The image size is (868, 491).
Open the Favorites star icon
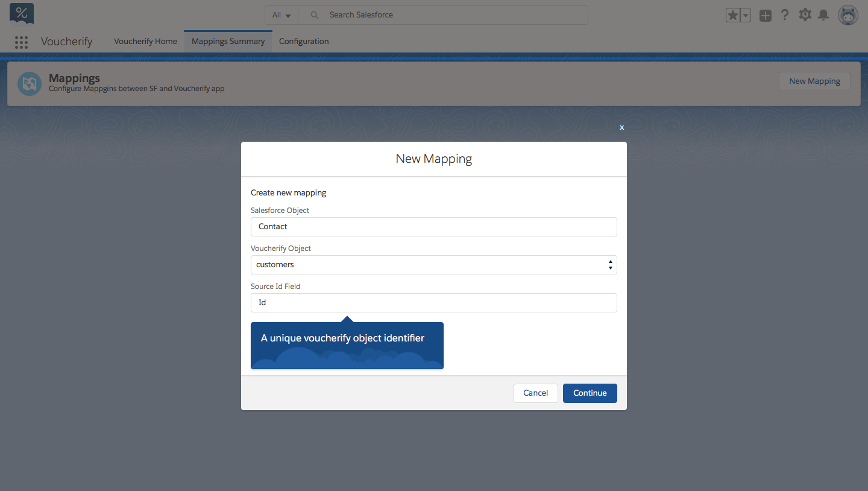[733, 16]
